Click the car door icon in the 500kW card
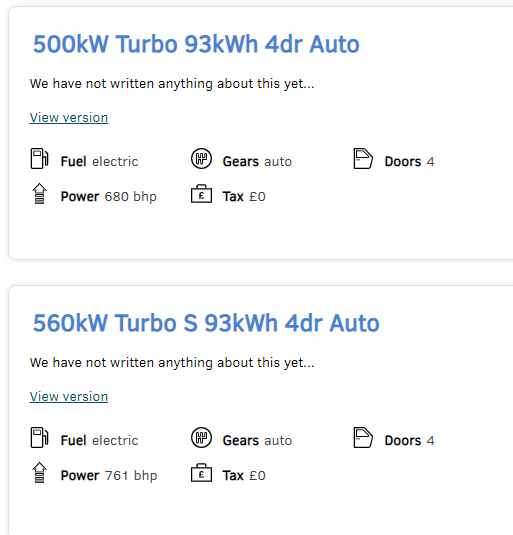 [x=363, y=159]
